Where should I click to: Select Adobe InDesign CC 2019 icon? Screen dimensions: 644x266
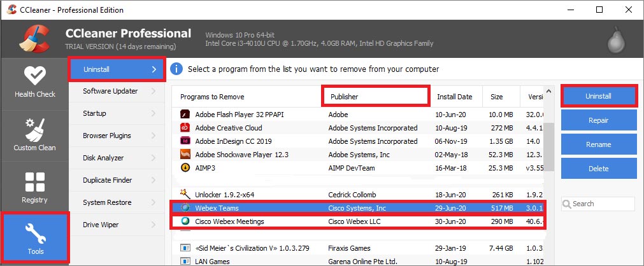tap(185, 141)
